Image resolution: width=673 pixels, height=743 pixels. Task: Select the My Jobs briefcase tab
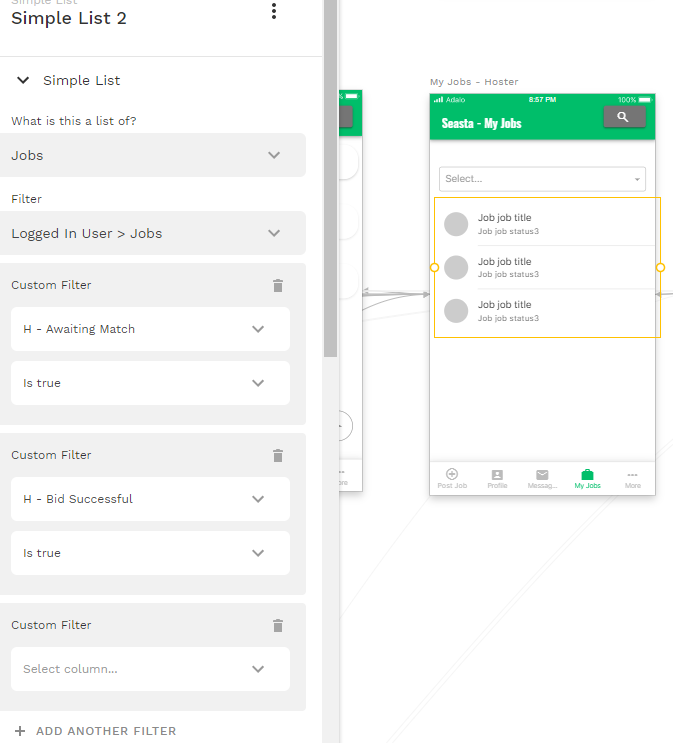click(587, 479)
